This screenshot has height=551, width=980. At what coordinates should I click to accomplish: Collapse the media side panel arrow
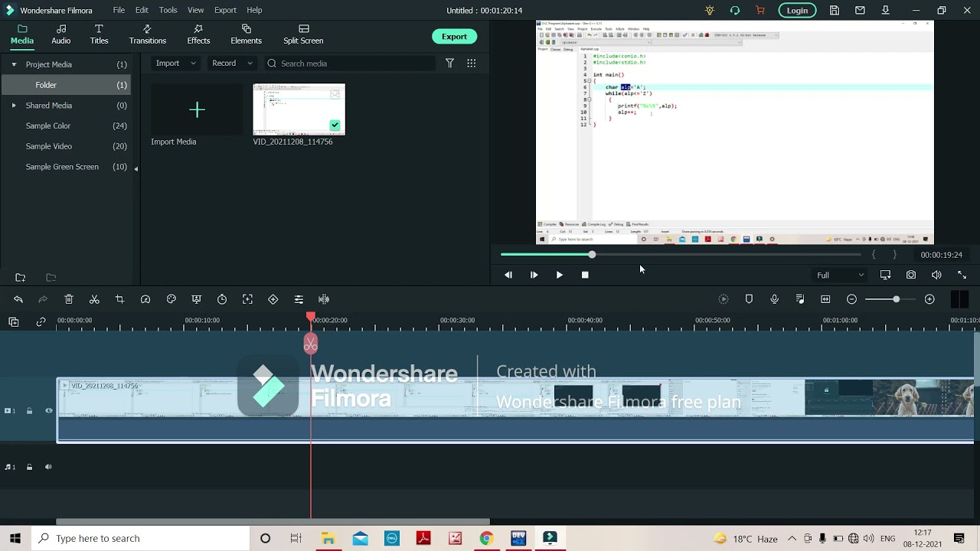[x=136, y=168]
